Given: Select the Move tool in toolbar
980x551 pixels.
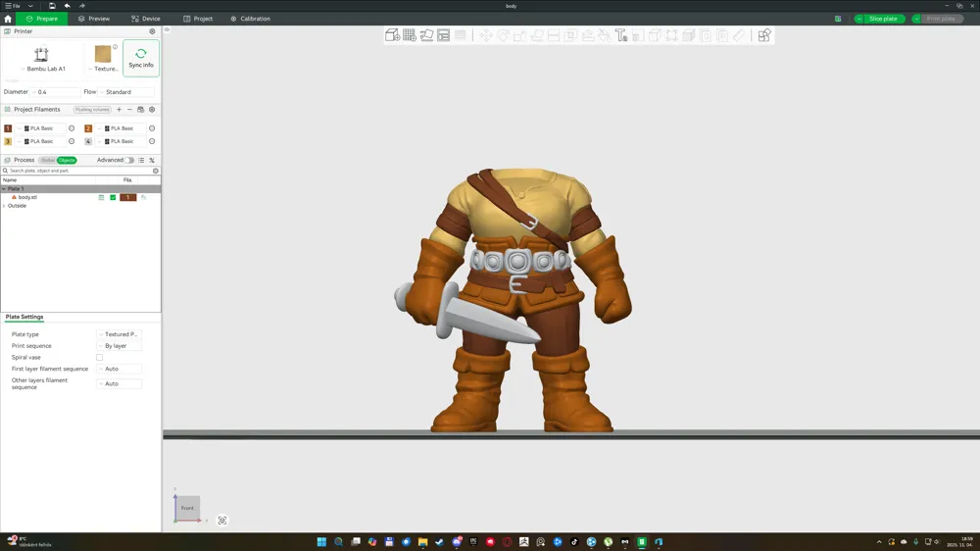Looking at the screenshot, I should tap(486, 35).
